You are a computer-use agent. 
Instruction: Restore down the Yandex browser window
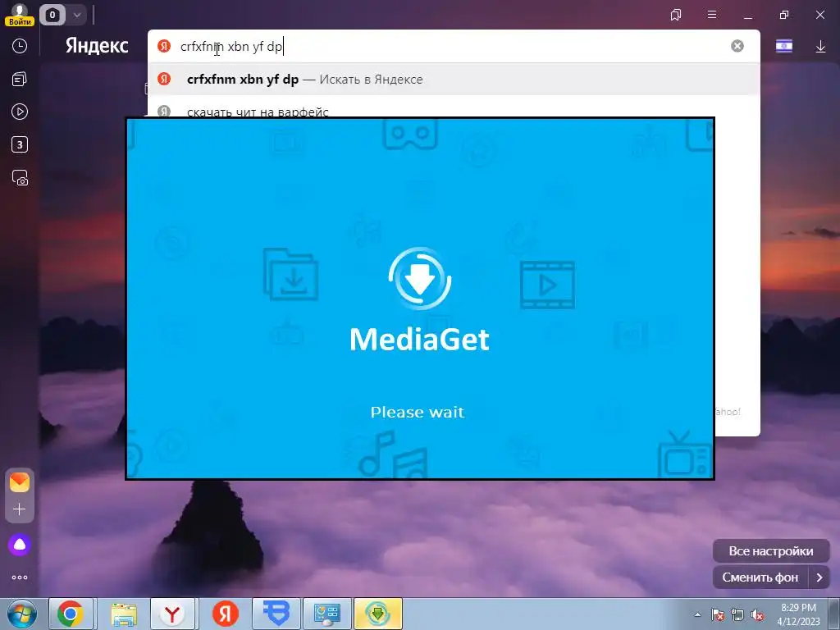coord(784,15)
